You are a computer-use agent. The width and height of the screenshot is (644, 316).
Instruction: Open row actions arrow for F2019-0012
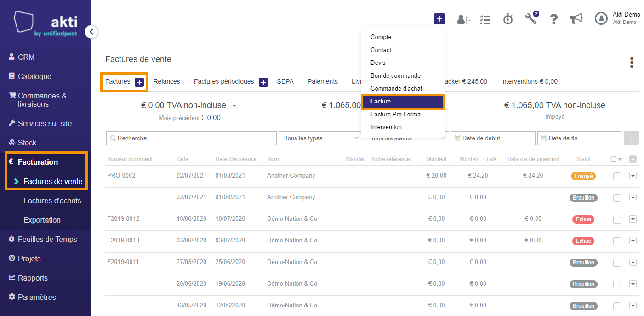[633, 219]
